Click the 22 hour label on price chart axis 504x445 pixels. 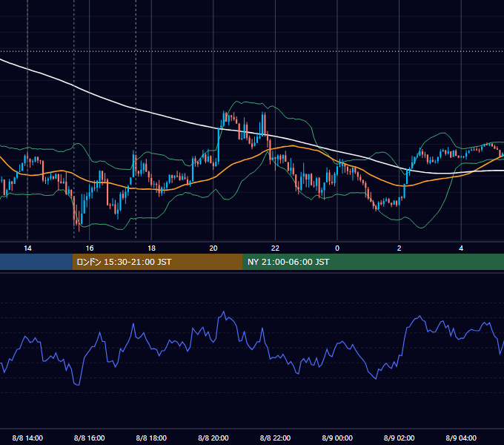pyautogui.click(x=275, y=248)
